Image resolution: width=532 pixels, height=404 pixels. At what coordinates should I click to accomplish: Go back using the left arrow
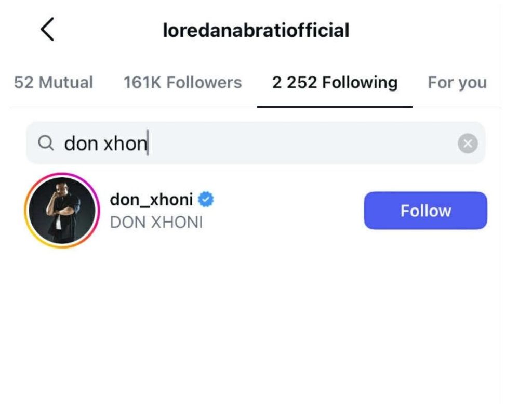click(x=47, y=30)
